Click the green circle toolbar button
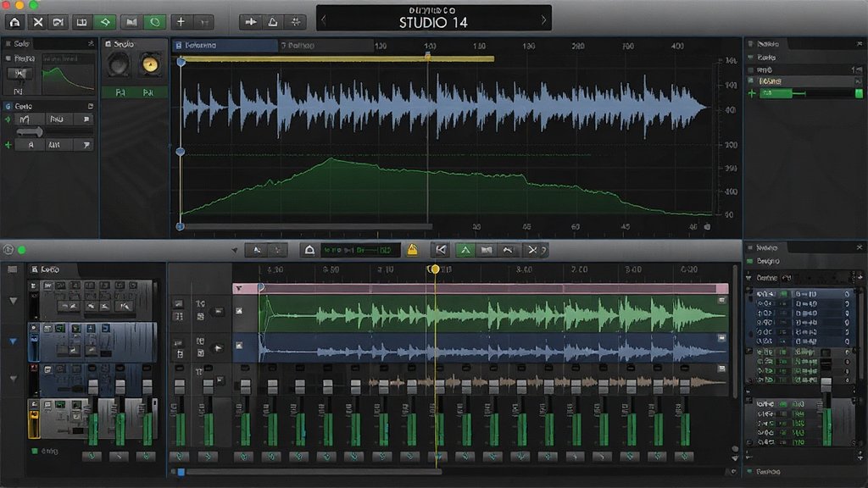 [155, 22]
